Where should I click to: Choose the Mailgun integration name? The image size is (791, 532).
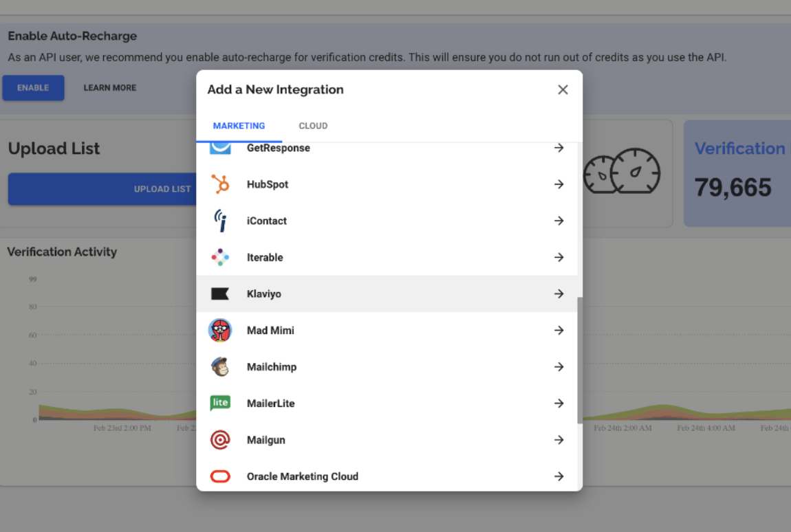point(266,440)
